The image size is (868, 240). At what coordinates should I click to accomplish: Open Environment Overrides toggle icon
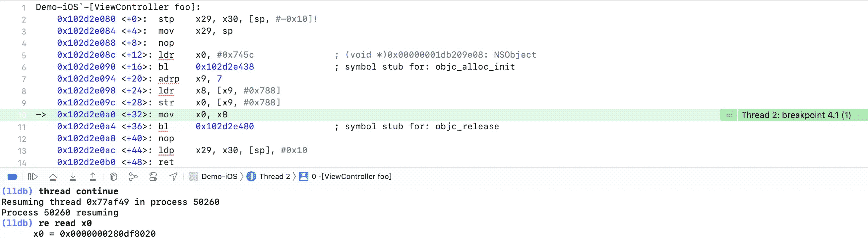click(153, 177)
